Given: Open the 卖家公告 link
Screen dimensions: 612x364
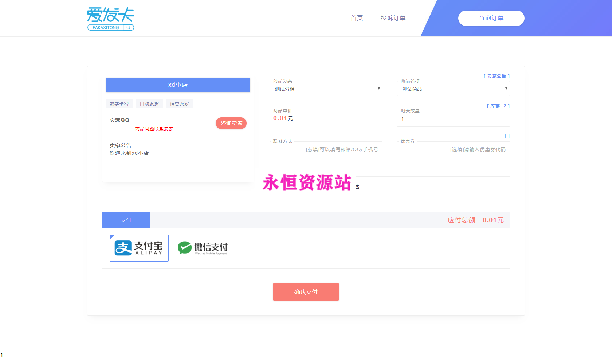Looking at the screenshot, I should [x=497, y=76].
